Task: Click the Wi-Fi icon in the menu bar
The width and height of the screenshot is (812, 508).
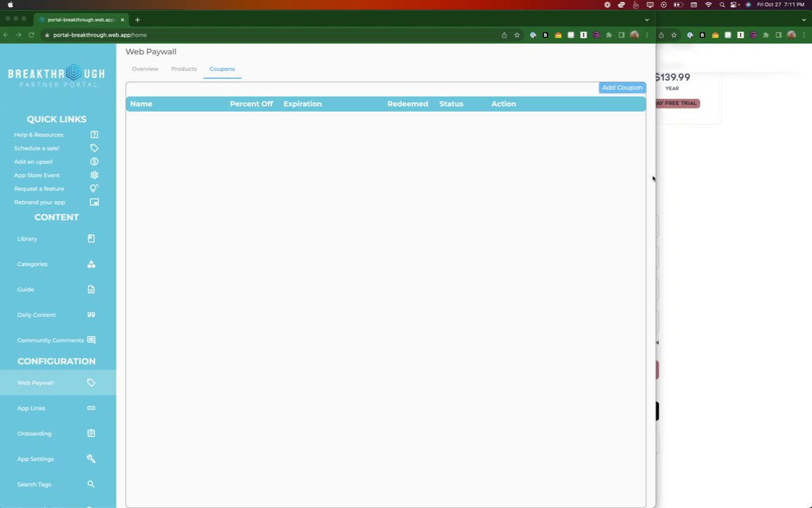Action: (x=708, y=5)
